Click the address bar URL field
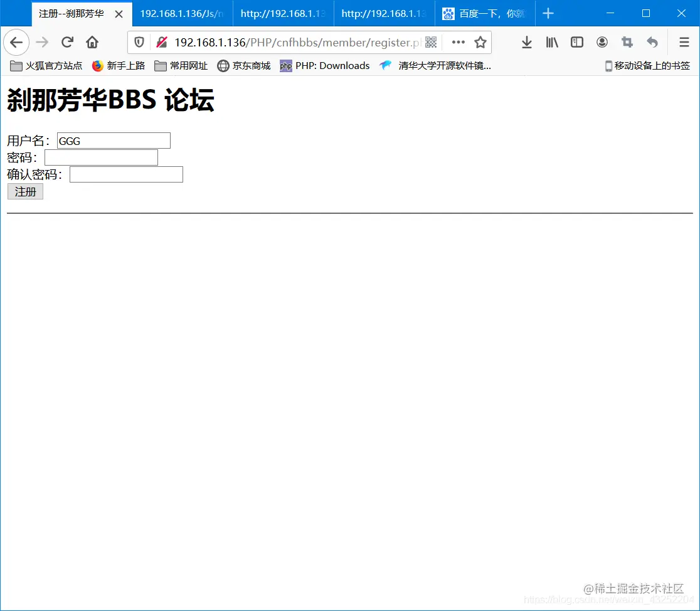The image size is (700, 611). point(297,43)
